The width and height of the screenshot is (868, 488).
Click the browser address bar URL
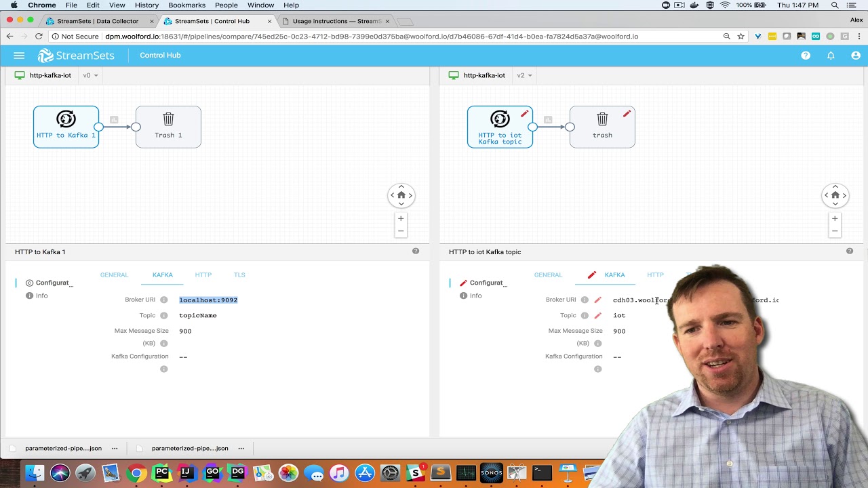[371, 37]
